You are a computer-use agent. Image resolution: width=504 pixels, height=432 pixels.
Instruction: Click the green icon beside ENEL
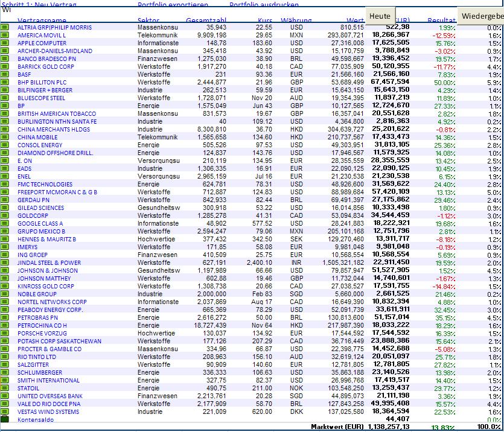pos(4,176)
